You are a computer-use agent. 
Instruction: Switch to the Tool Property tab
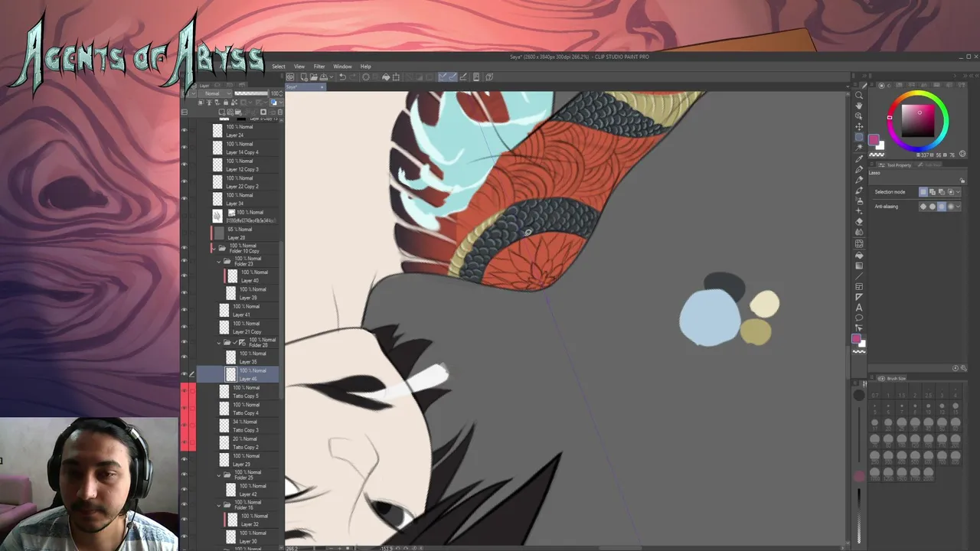point(897,165)
